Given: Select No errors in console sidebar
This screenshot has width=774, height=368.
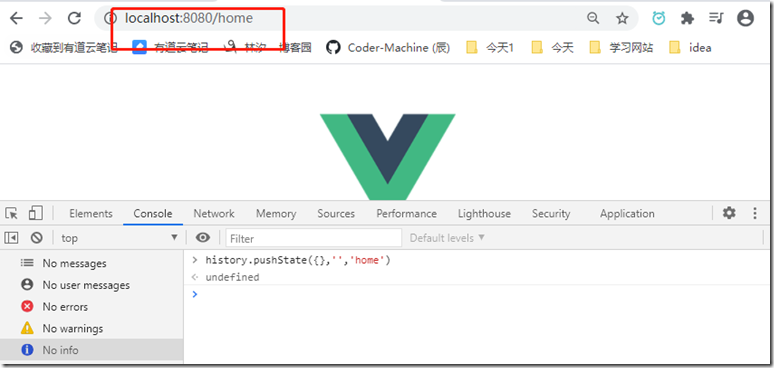Looking at the screenshot, I should (92, 307).
